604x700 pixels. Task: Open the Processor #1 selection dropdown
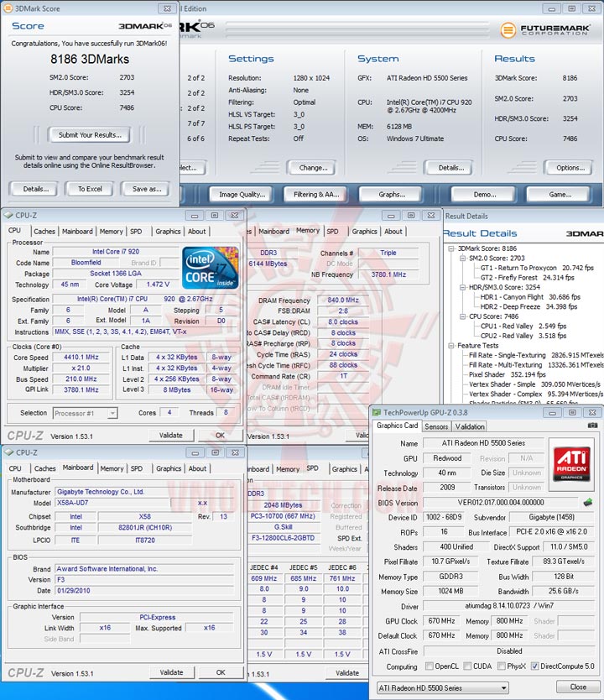coord(85,414)
